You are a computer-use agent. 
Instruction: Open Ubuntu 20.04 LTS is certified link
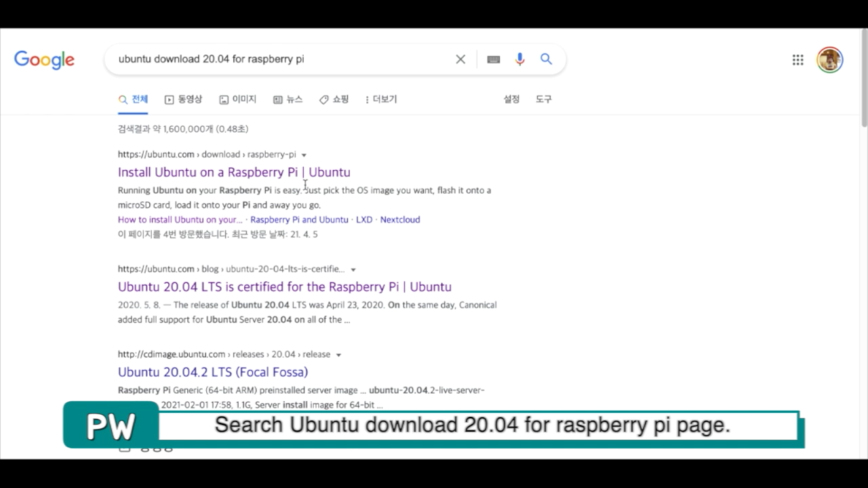285,287
